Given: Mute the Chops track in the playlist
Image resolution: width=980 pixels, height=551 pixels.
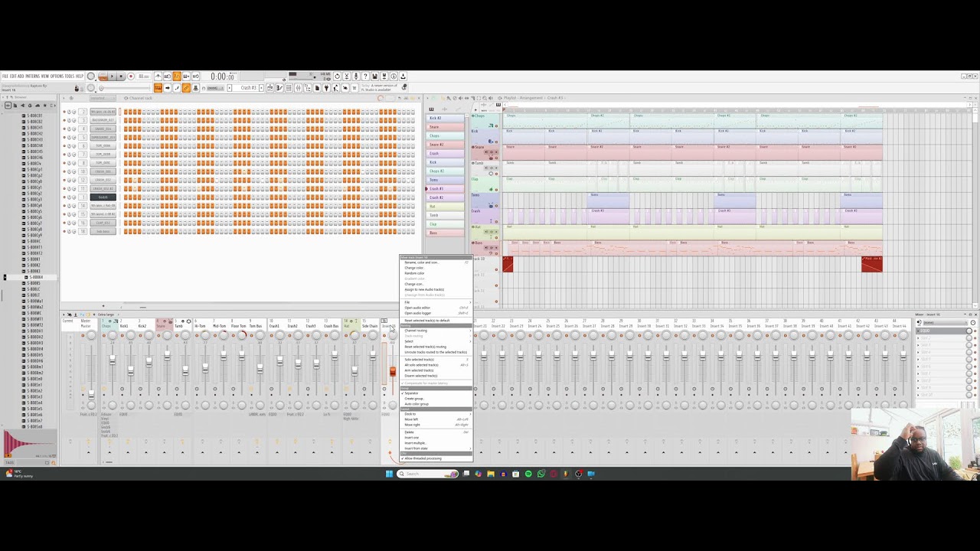Looking at the screenshot, I should tap(496, 126).
